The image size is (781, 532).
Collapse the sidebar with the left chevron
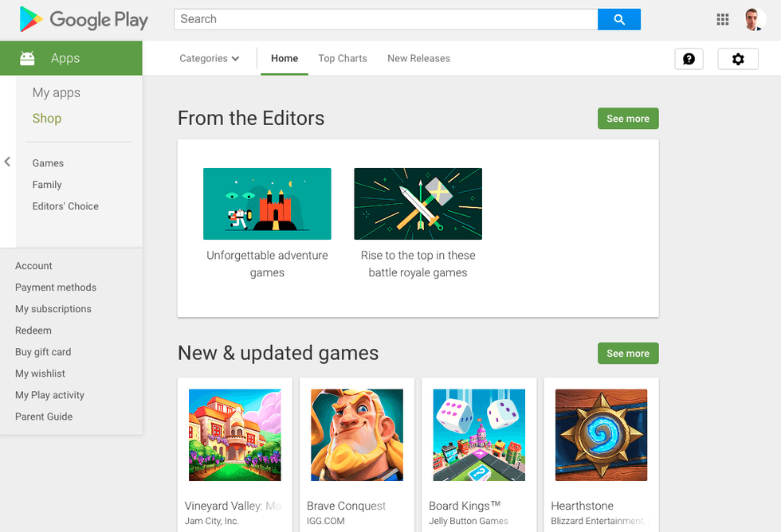tap(7, 162)
